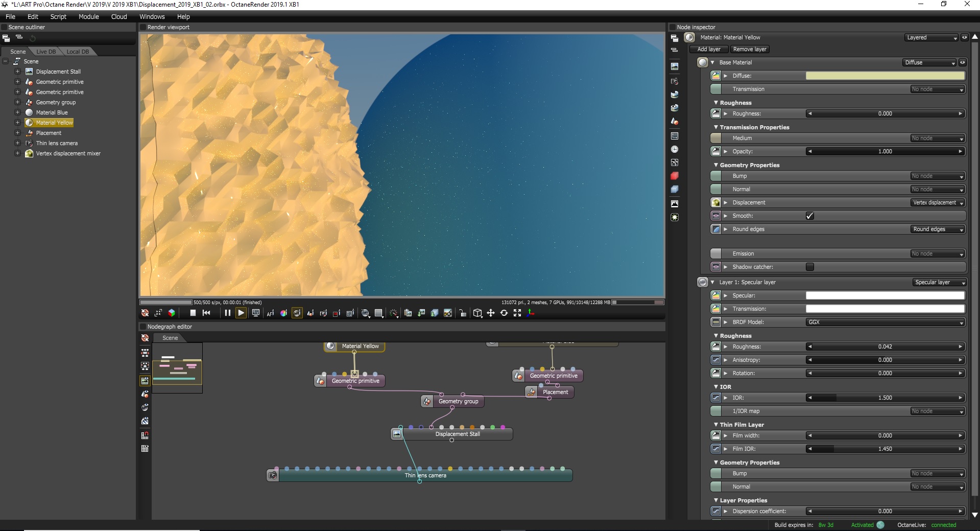Toggle the nodegraph minimap preview icon
980x531 pixels.
tap(145, 380)
